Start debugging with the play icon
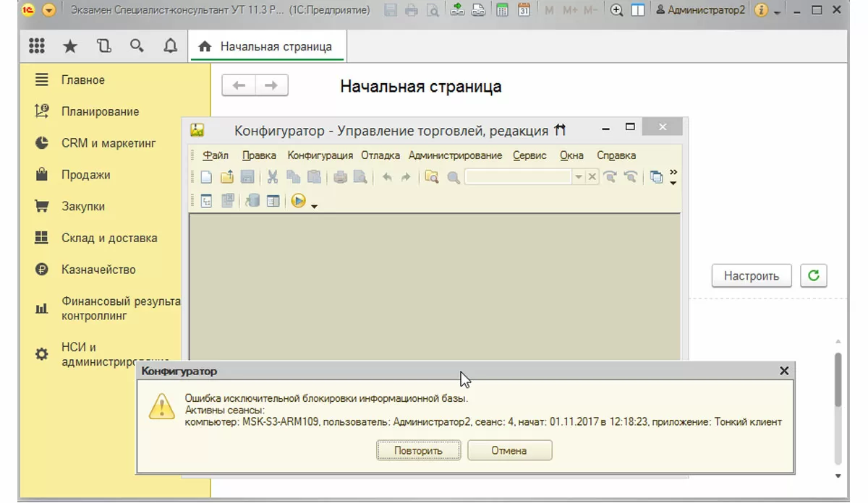 (298, 202)
